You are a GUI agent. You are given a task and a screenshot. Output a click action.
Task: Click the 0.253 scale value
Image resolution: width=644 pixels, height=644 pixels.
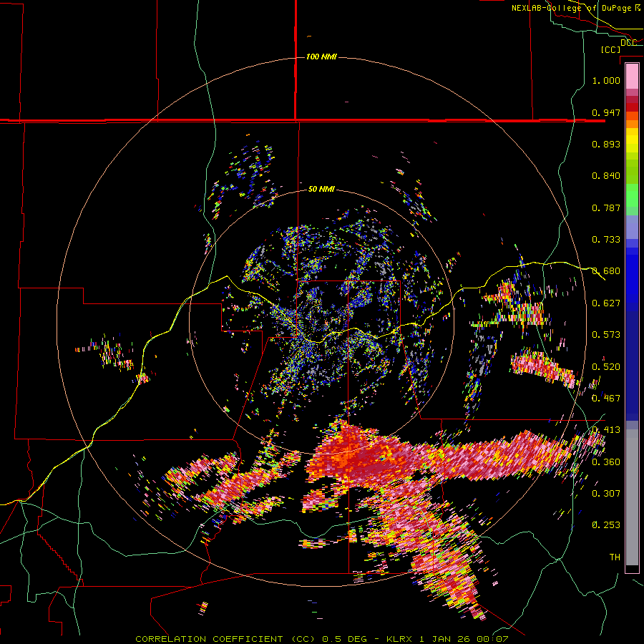[606, 525]
